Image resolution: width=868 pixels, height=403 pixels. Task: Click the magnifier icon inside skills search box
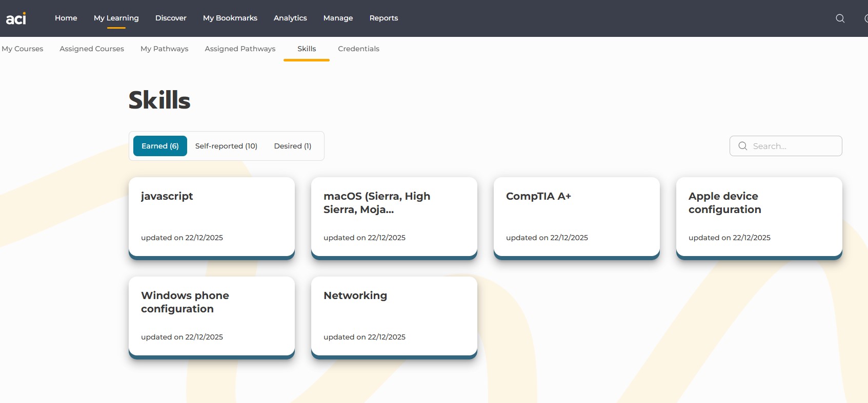click(742, 146)
